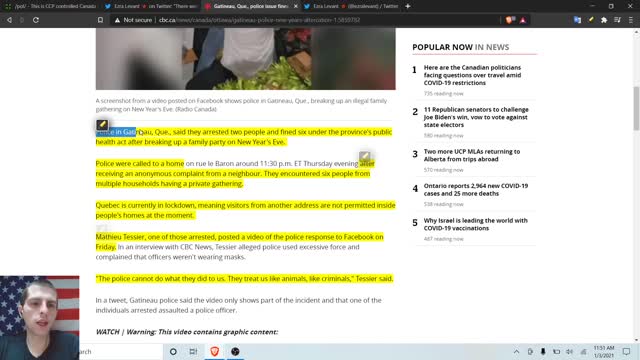This screenshot has width=640, height=360.
Task: Click the highlighter pencil popup near selected text
Action: point(102,124)
